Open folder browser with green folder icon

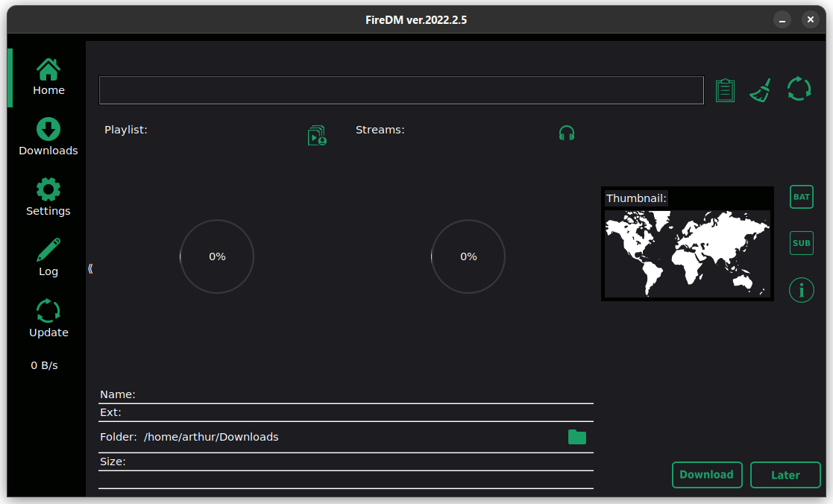(x=577, y=437)
